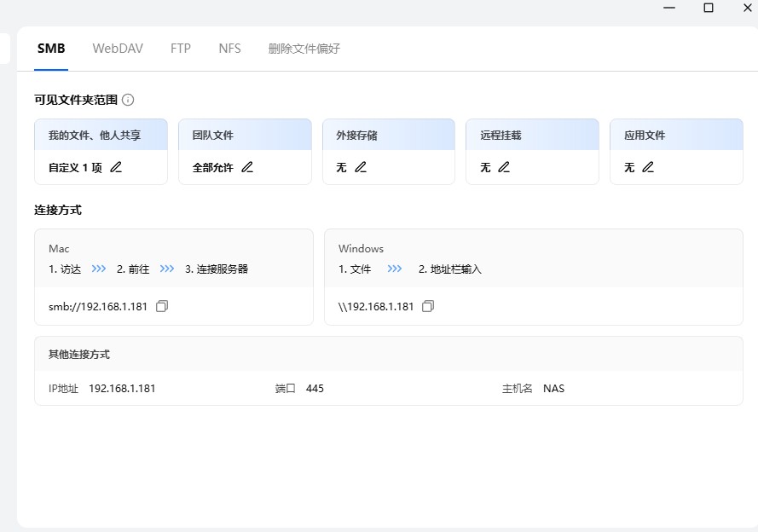Maximize the application window
758x532 pixels.
tap(708, 8)
